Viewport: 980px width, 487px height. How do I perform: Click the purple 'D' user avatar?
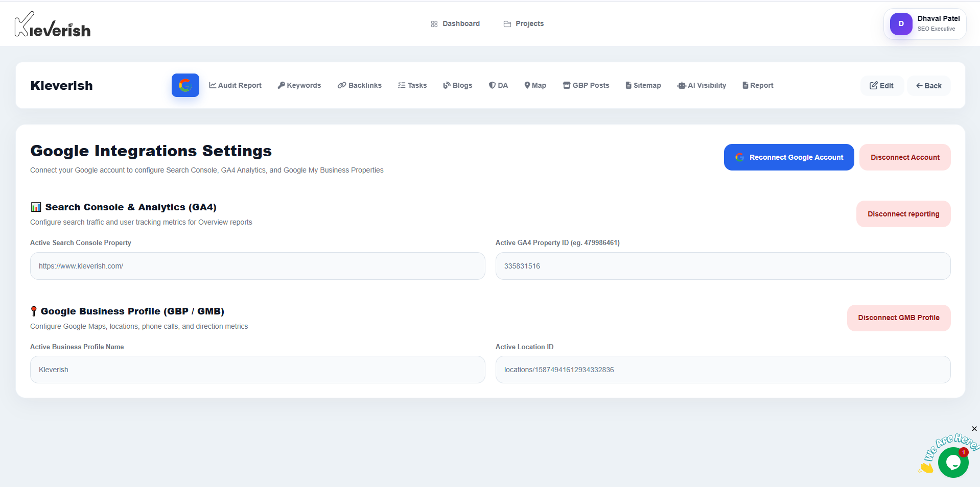coord(901,24)
